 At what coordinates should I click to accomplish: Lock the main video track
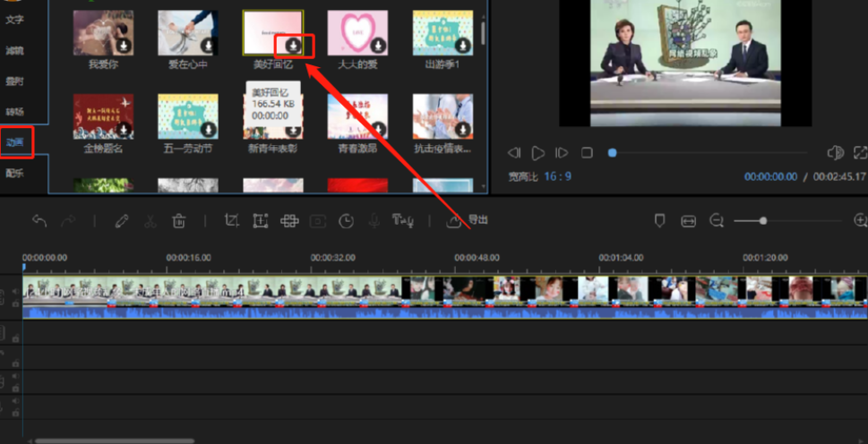coord(15,303)
